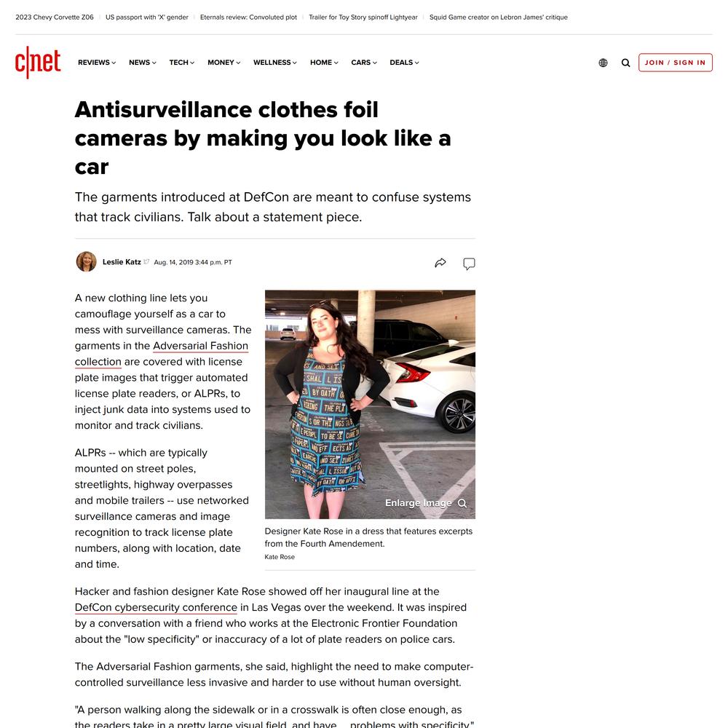Open Eternals review trending link

(x=248, y=17)
